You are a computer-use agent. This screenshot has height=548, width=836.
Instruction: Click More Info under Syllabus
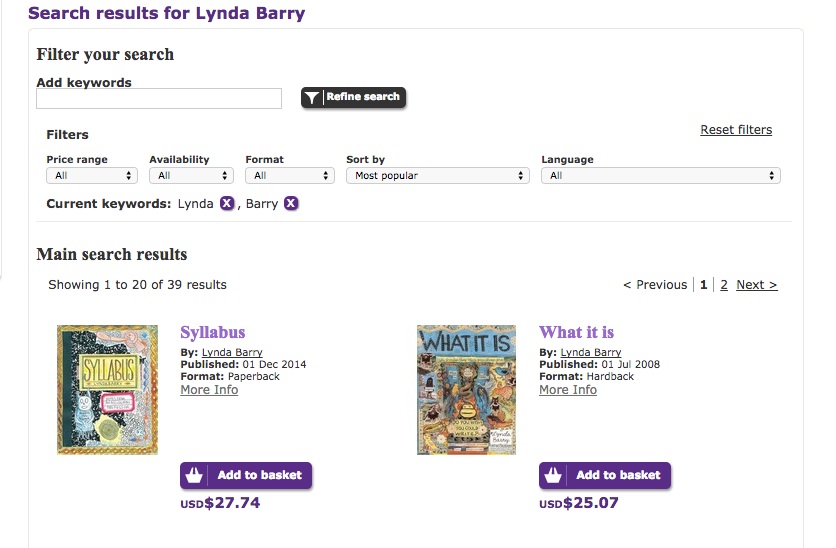pos(209,390)
